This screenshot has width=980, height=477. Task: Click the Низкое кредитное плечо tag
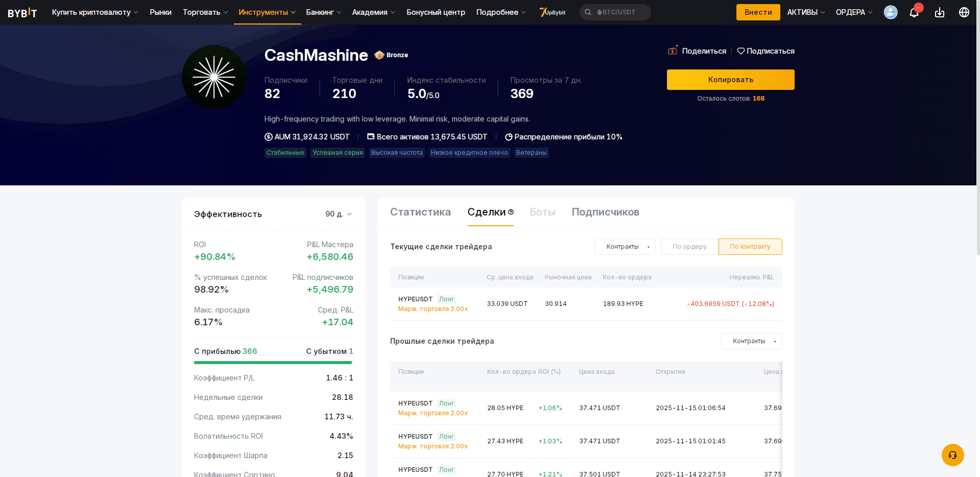point(469,153)
